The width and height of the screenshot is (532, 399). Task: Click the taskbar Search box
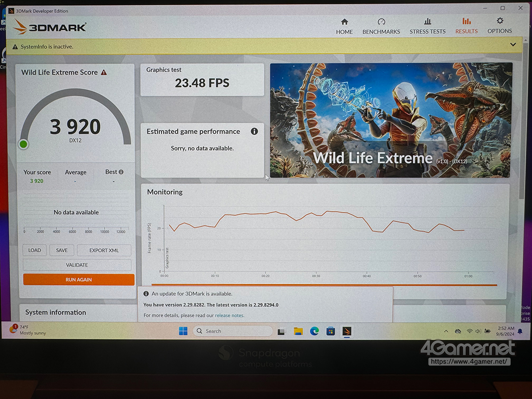(x=233, y=331)
